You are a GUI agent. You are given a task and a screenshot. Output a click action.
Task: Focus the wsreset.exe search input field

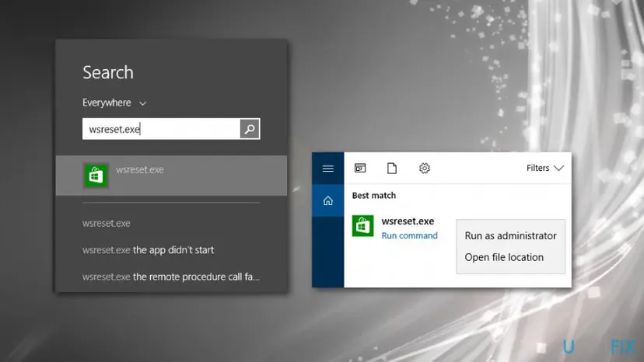tap(161, 129)
